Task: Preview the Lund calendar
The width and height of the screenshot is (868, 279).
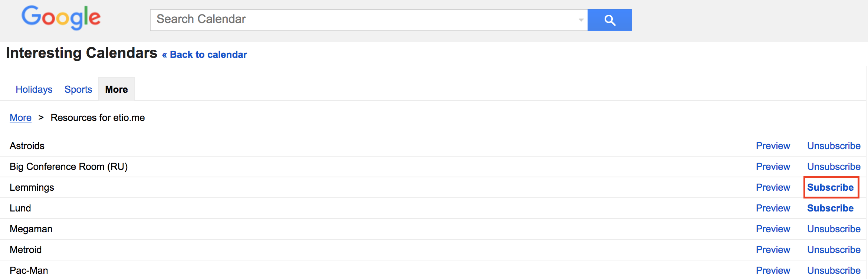Action: [x=773, y=208]
